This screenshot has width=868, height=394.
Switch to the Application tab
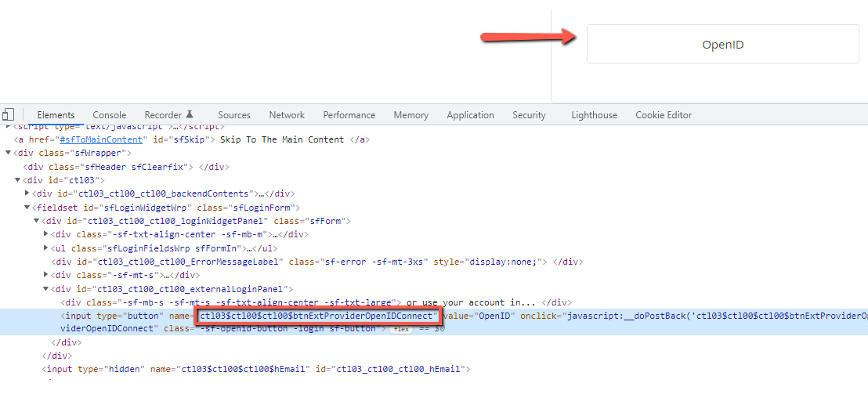(x=470, y=115)
